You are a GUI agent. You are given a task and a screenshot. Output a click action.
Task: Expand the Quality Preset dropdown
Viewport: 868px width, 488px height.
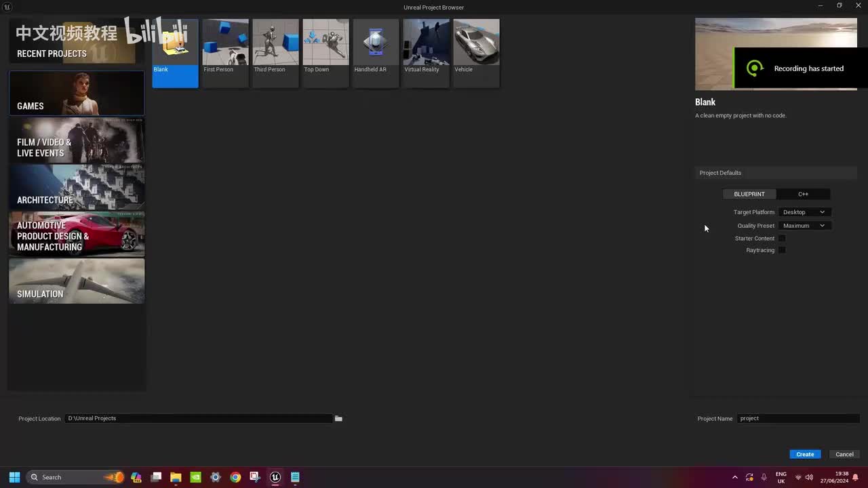[804, 226]
